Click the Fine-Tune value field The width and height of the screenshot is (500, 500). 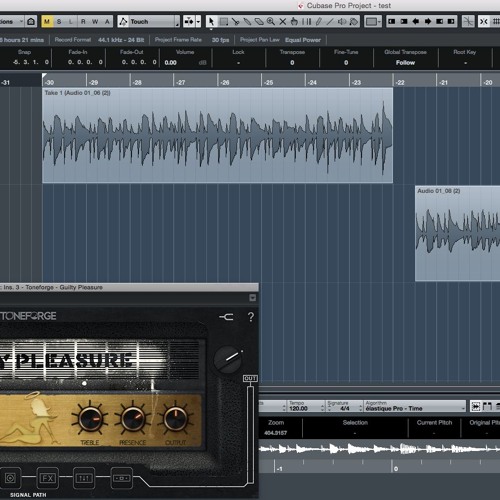pos(346,63)
